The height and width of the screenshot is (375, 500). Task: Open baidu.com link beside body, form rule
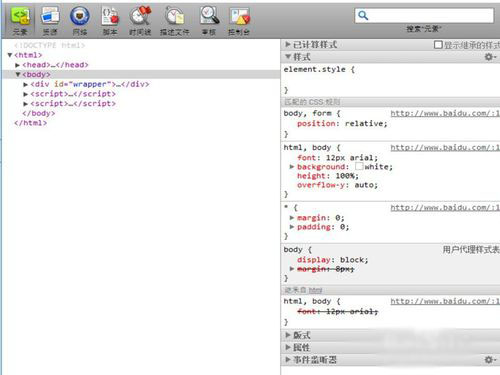coord(445,113)
